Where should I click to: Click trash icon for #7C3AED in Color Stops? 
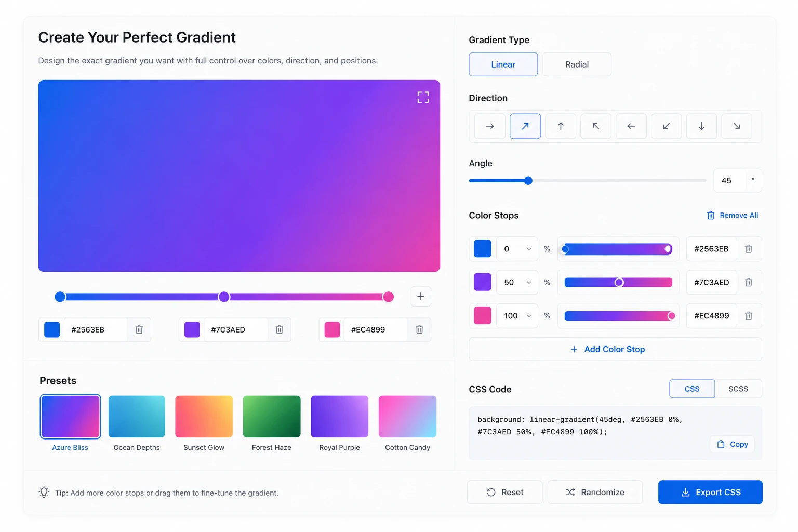749,282
